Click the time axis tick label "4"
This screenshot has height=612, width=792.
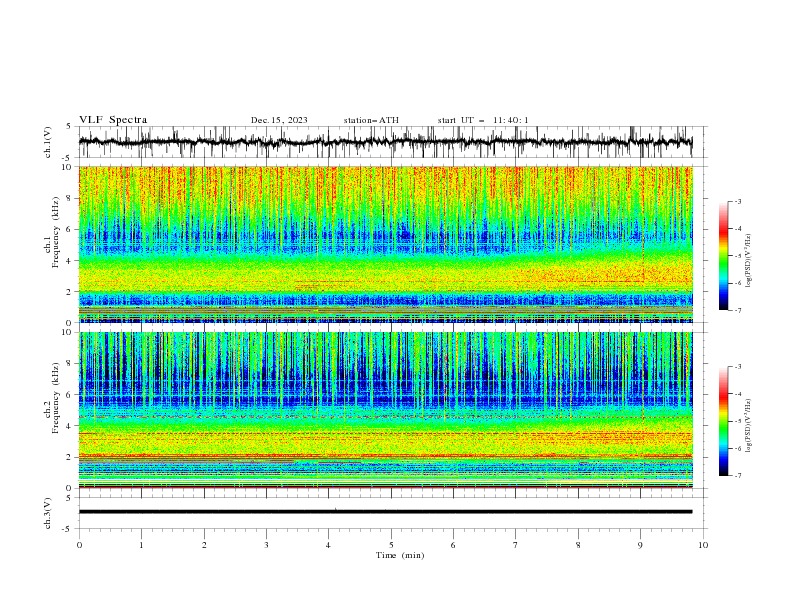click(328, 545)
